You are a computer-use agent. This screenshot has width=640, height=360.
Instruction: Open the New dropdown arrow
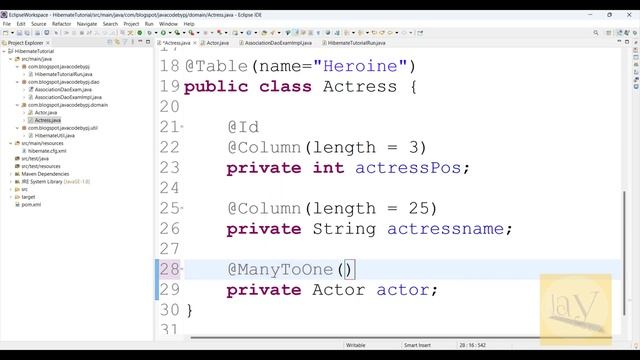(x=12, y=33)
